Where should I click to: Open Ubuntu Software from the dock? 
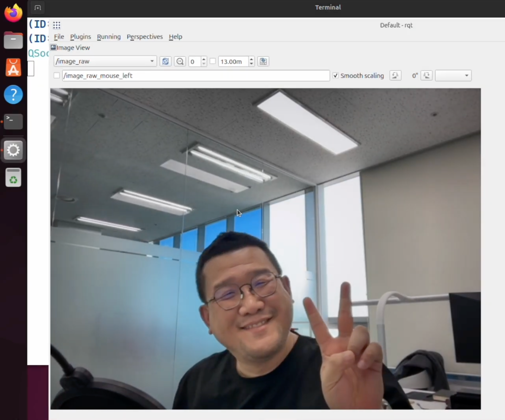(13, 67)
